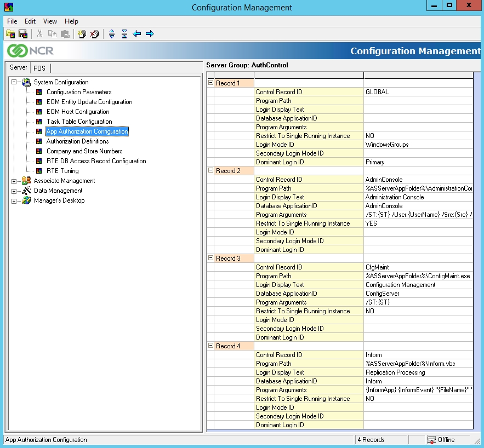
Task: Click the Copy toolbar icon
Action: click(52, 33)
